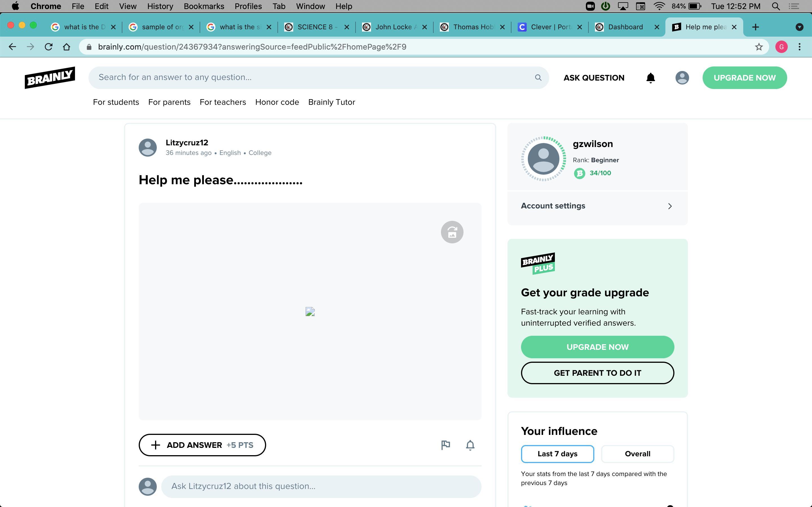Switch to the Dashboard tab

tap(625, 27)
